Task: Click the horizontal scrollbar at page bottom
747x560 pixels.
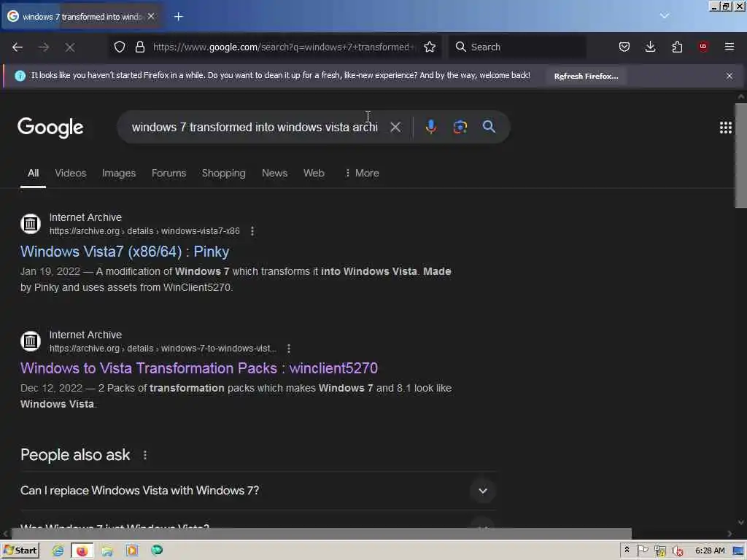Action: pyautogui.click(x=322, y=533)
